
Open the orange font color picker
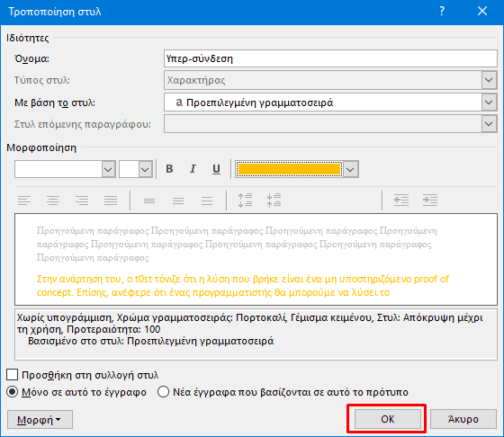click(297, 169)
